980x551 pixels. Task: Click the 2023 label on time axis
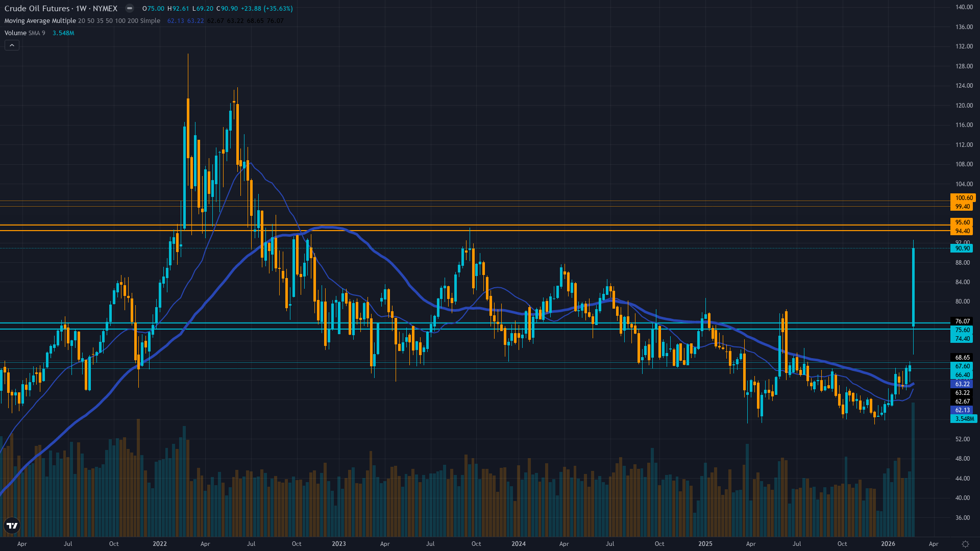pyautogui.click(x=339, y=544)
